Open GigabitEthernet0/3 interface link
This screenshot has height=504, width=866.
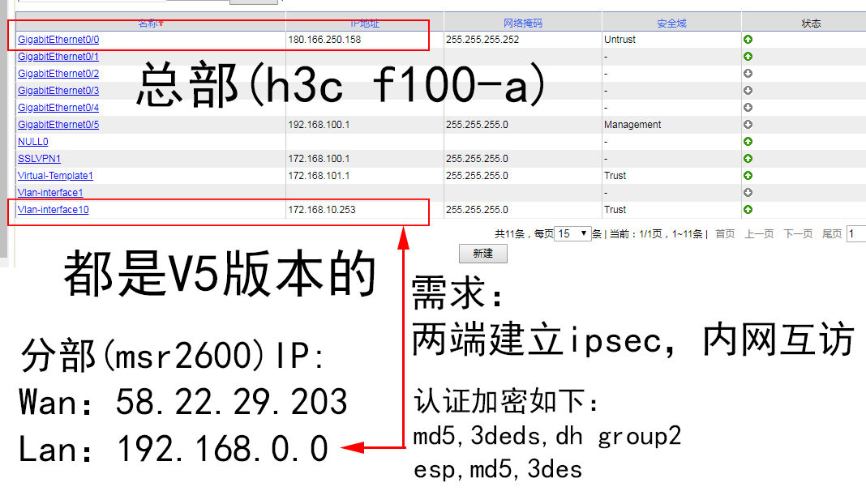click(x=58, y=91)
